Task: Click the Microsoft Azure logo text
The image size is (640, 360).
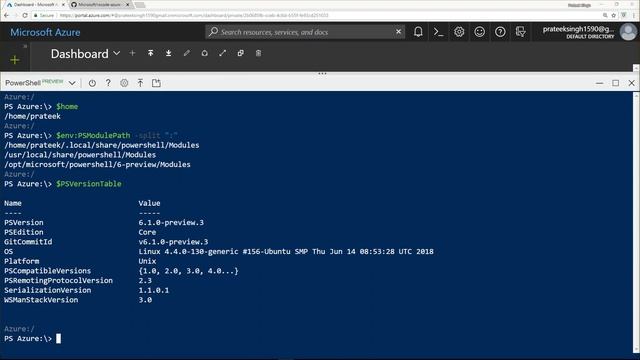Action: (45, 32)
